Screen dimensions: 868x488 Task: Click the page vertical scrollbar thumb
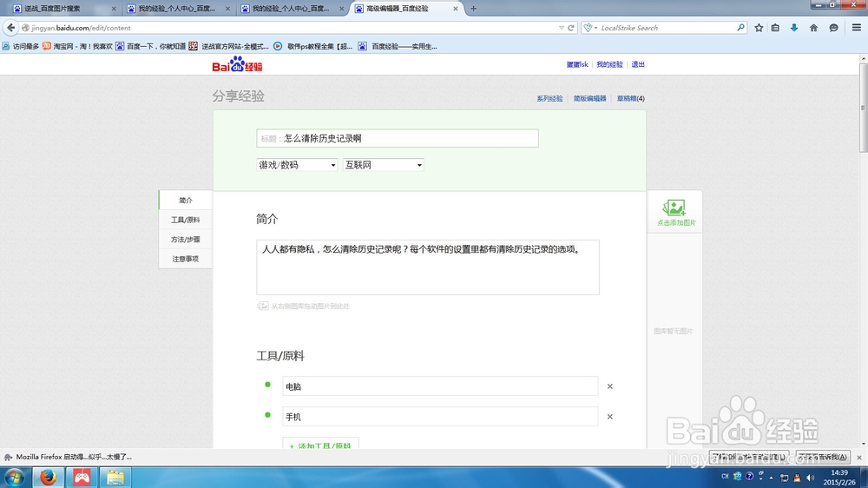pos(863,107)
